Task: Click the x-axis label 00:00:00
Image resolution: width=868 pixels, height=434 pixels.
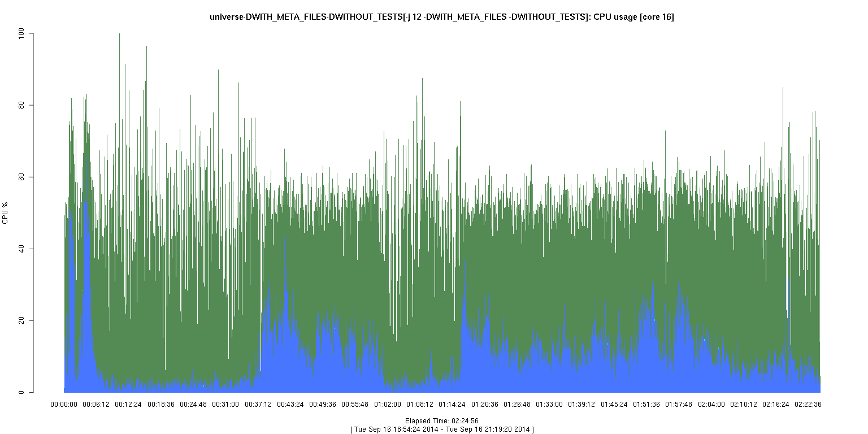Action: pyautogui.click(x=64, y=405)
